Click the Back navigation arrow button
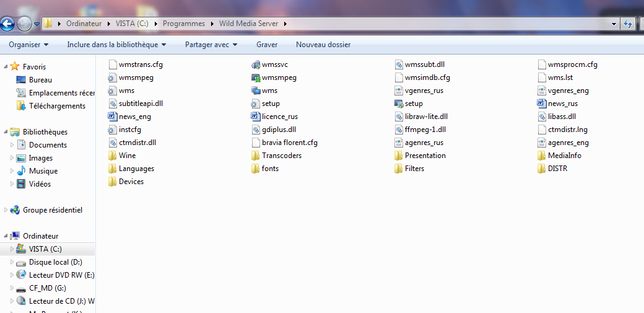The height and width of the screenshot is (313, 644). pyautogui.click(x=7, y=24)
